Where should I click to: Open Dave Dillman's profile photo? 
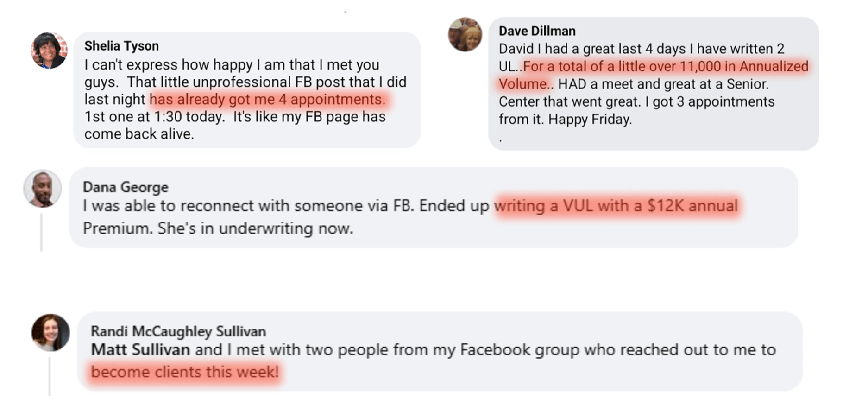pyautogui.click(x=465, y=35)
